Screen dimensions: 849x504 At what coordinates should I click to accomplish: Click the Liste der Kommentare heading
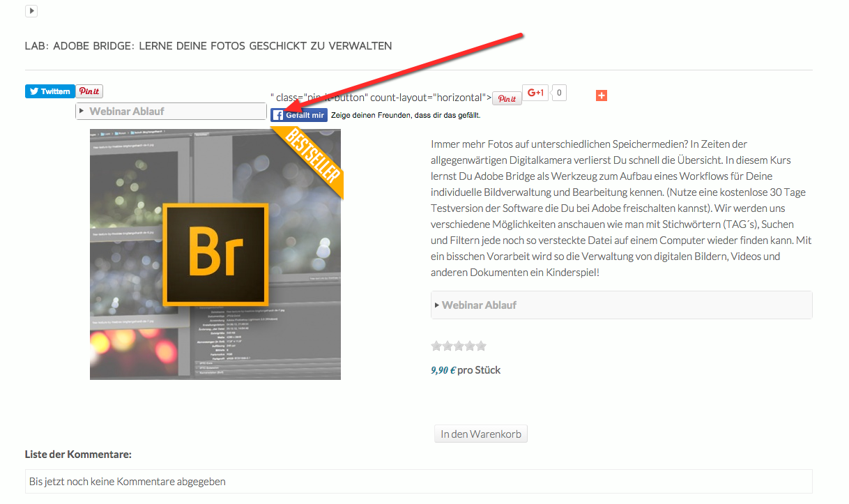pyautogui.click(x=78, y=455)
